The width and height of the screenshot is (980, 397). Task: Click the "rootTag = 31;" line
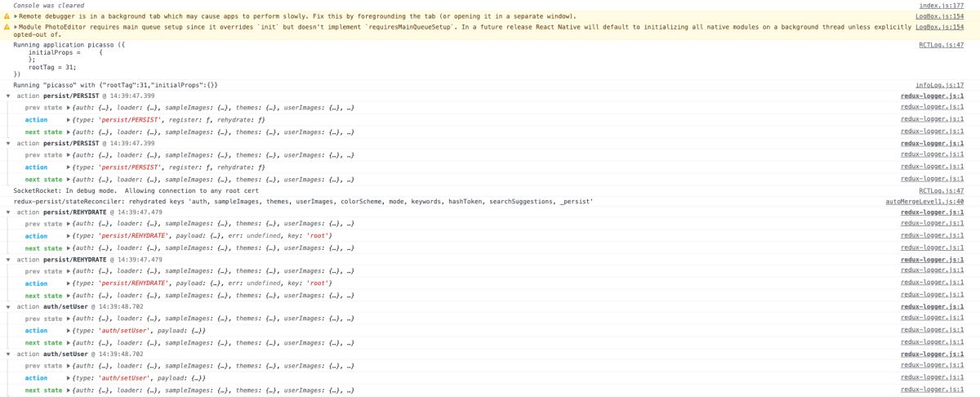51,67
